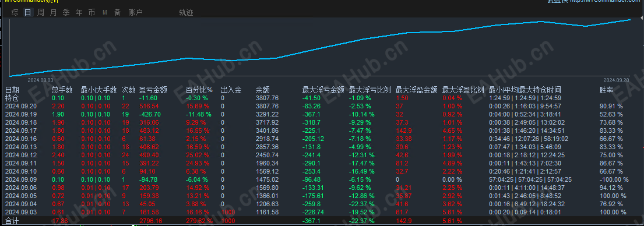Click total lots 17.88 in totals row
This screenshot has width=644, height=226.
61,221
